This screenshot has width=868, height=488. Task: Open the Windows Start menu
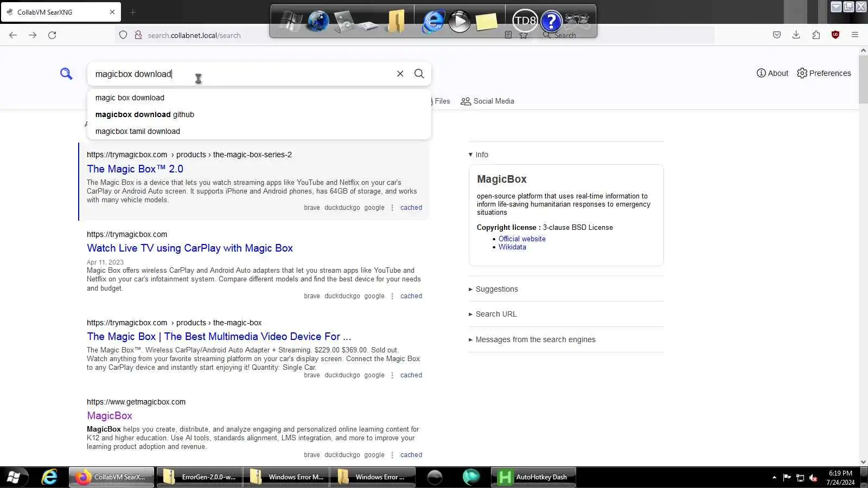click(14, 477)
